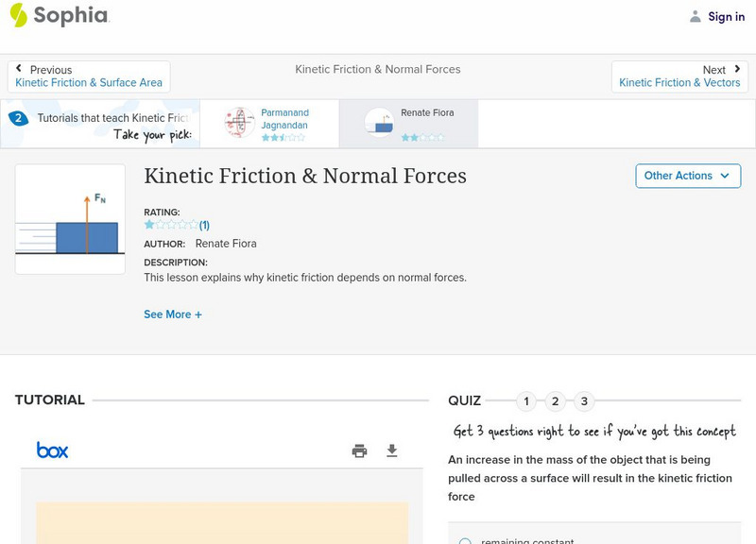Open the Box document viewer logo
Viewport: 756px width, 544px height.
[53, 450]
